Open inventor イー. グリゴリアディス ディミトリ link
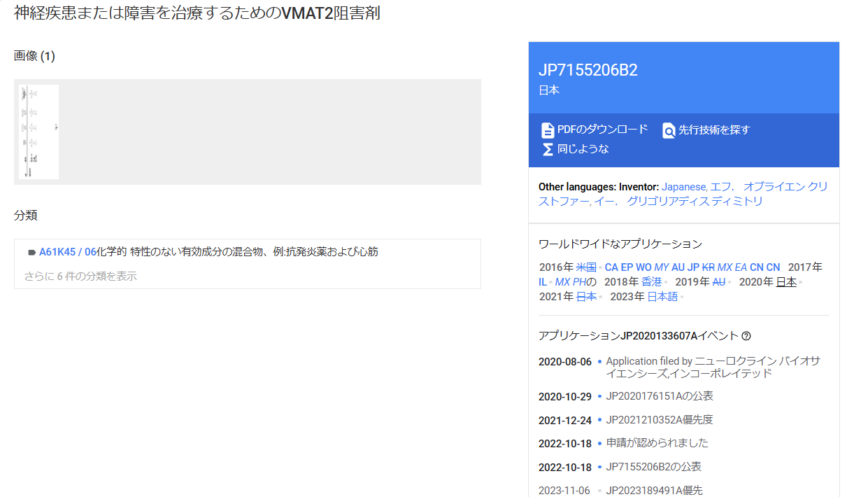Image resolution: width=868 pixels, height=497 pixels. pos(678,202)
